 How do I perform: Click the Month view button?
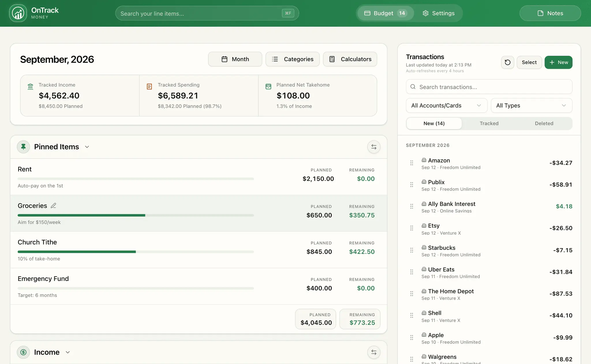(235, 59)
